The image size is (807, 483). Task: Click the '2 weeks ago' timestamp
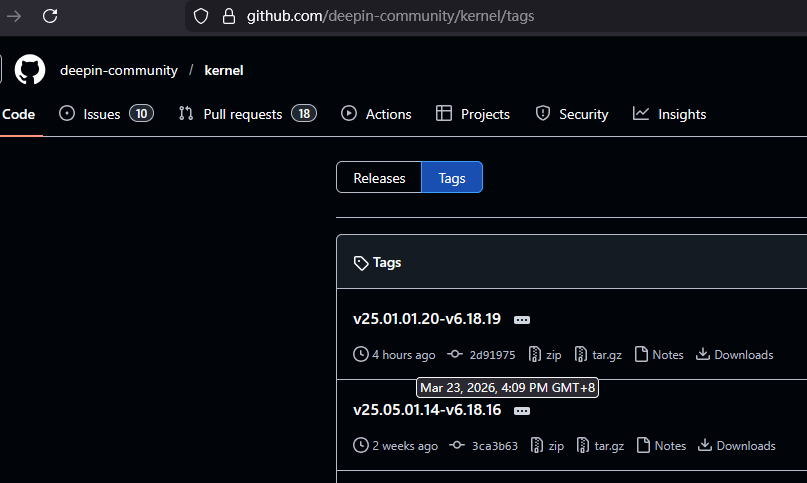pos(405,446)
